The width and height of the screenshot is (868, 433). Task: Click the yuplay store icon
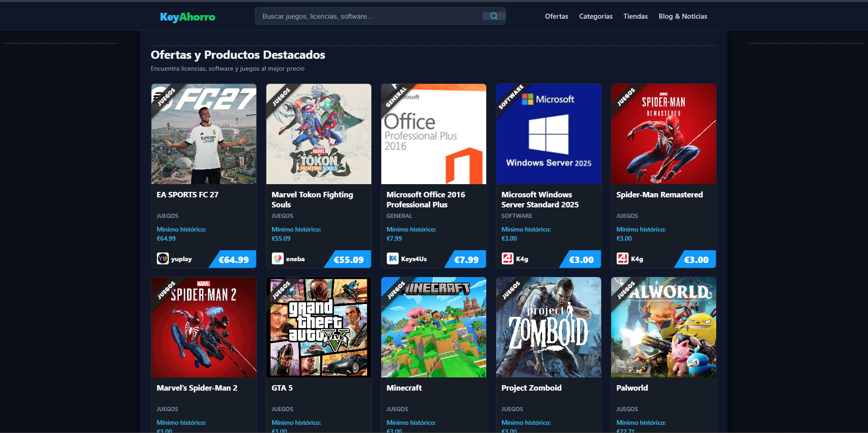tap(163, 258)
